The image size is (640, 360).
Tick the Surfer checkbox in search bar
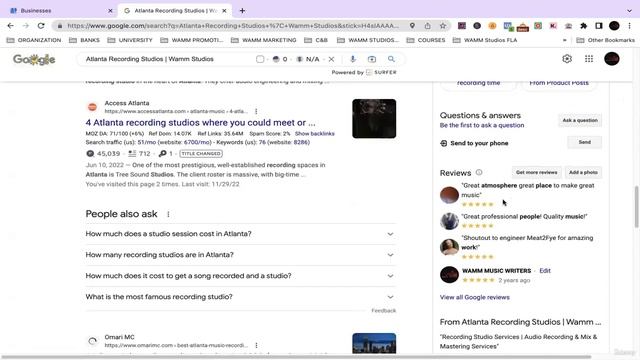click(260, 59)
